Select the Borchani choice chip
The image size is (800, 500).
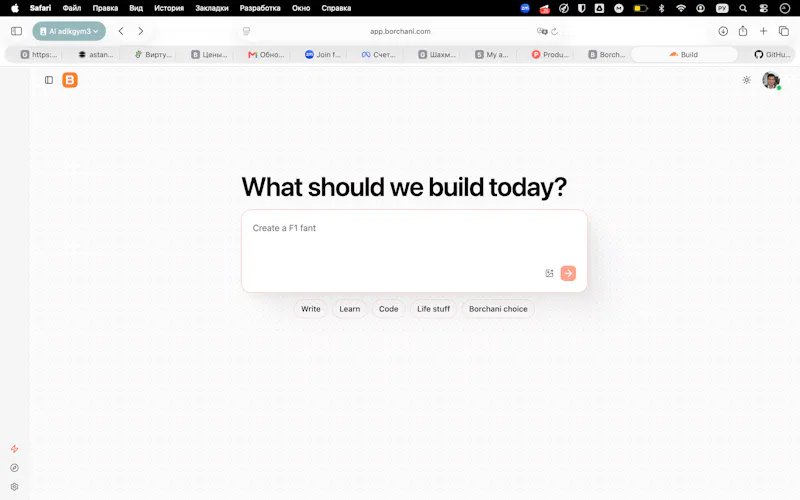498,309
